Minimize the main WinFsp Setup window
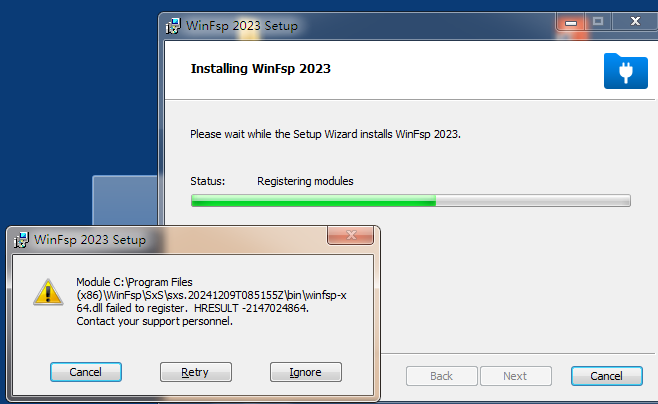This screenshot has height=404, width=658. point(570,22)
